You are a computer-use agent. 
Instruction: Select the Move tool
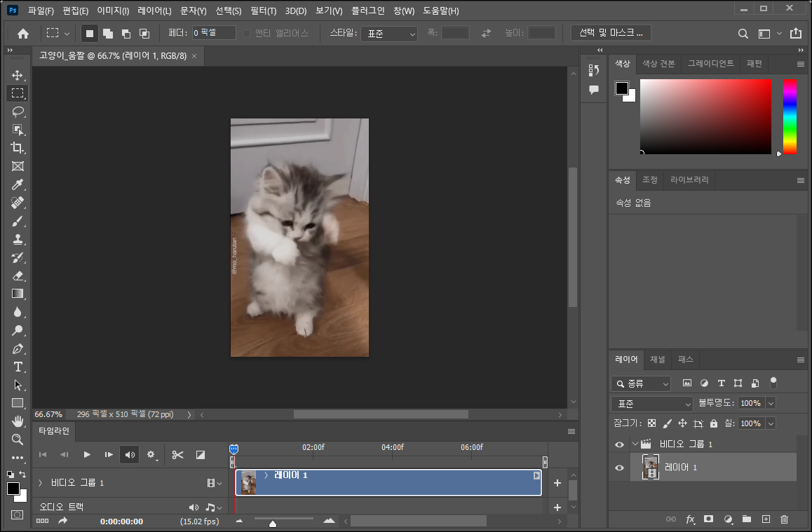tap(18, 75)
